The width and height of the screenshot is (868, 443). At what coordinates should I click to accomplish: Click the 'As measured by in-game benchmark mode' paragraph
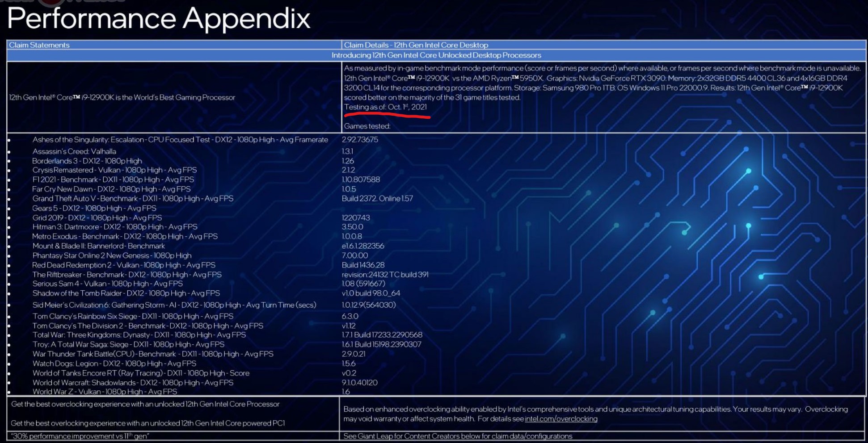coord(602,83)
